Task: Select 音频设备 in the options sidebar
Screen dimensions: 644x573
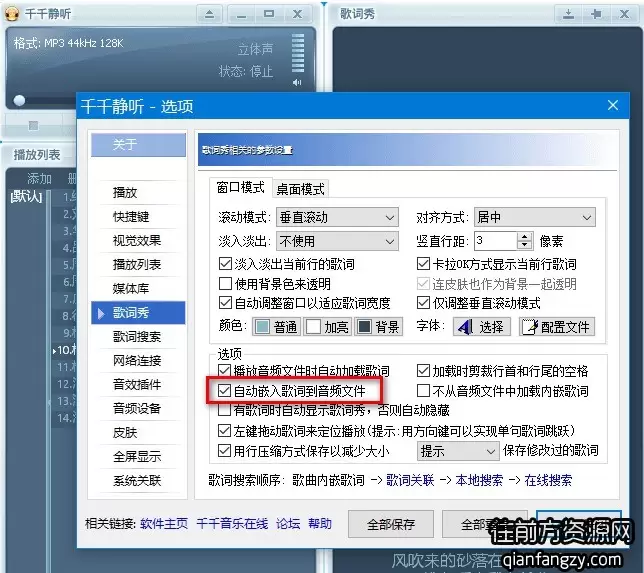Action: [x=138, y=408]
